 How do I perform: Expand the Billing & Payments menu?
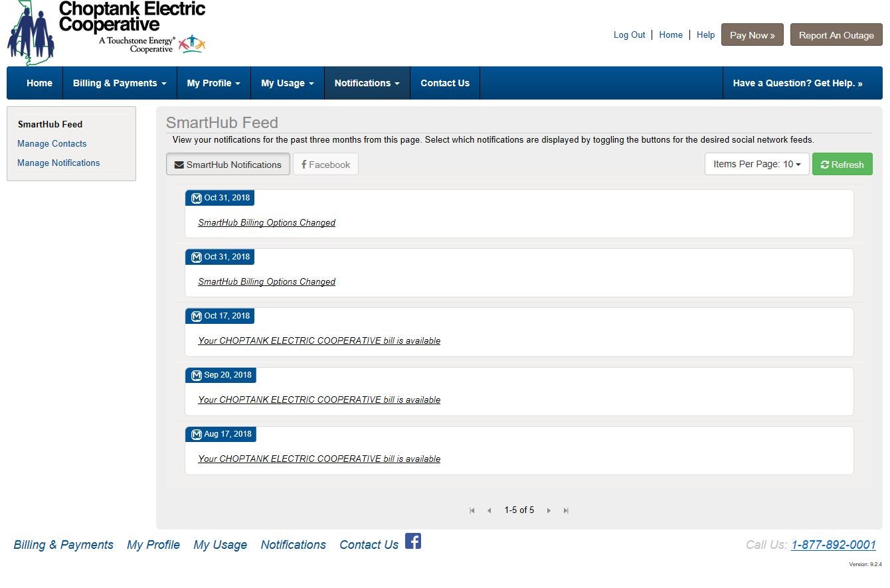(120, 83)
